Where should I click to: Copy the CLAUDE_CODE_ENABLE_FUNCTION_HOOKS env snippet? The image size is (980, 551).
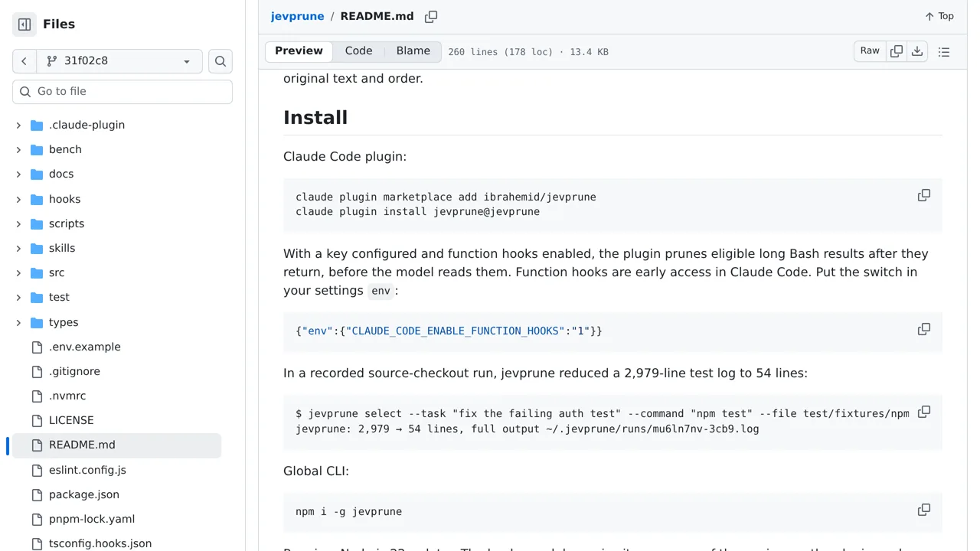(x=924, y=329)
